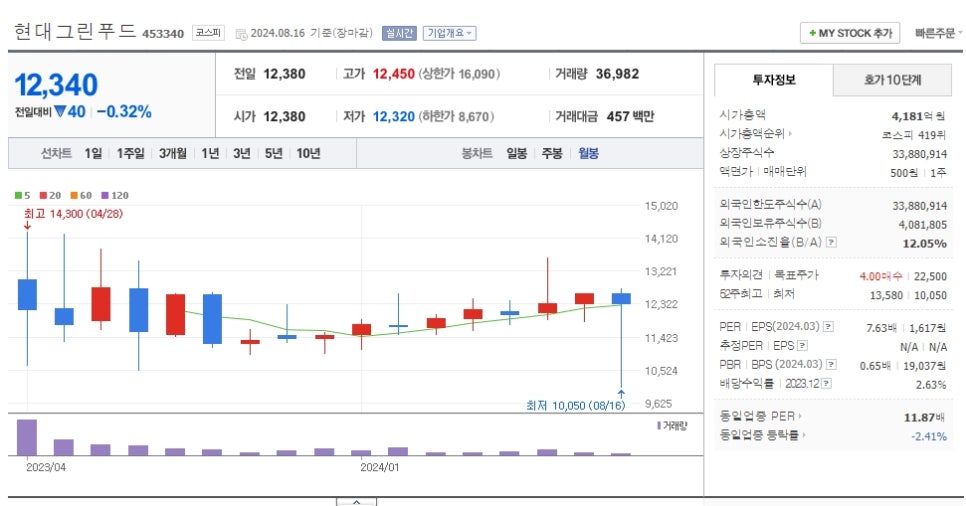Show the 주봉 weekly candle chart
This screenshot has height=506, width=966.
[552, 153]
